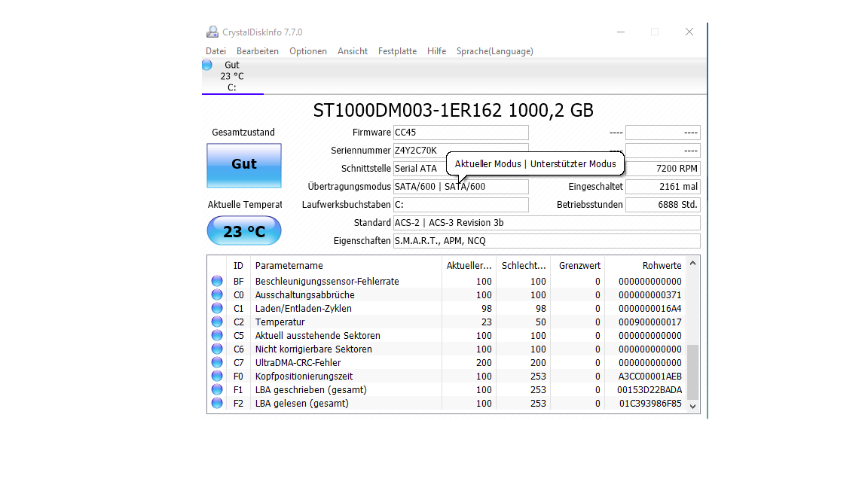The image size is (868, 488).
Task: Click the Betriebsstunden value 6888 Std.
Action: tap(662, 205)
